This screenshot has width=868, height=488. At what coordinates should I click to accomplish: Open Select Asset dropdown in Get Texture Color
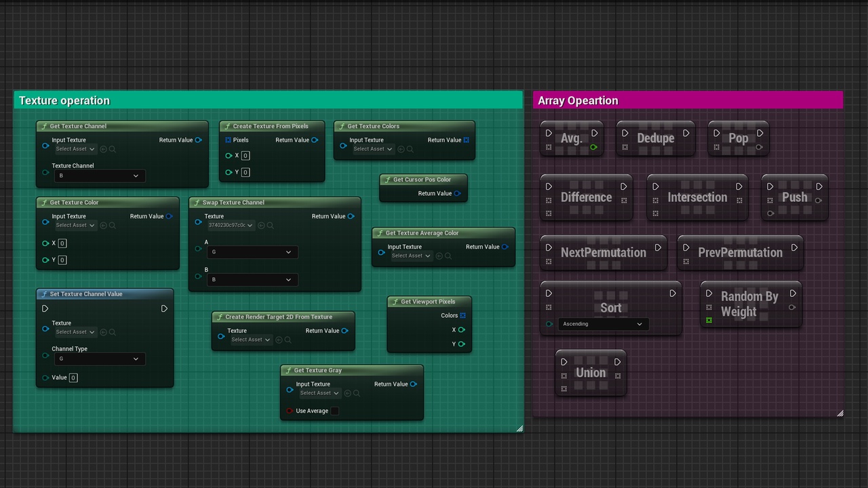click(75, 225)
